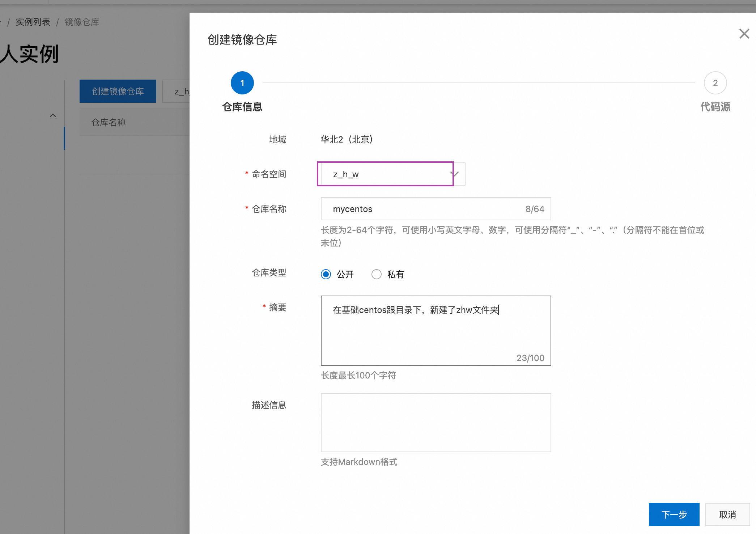Close the create repository dialog
756x534 pixels.
coord(744,34)
